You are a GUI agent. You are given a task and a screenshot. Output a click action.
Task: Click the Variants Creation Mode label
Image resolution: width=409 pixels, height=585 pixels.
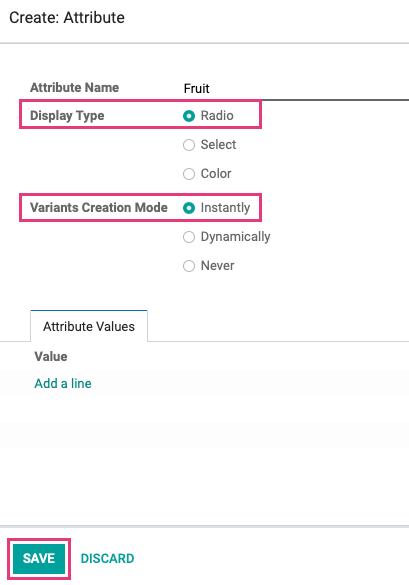99,207
